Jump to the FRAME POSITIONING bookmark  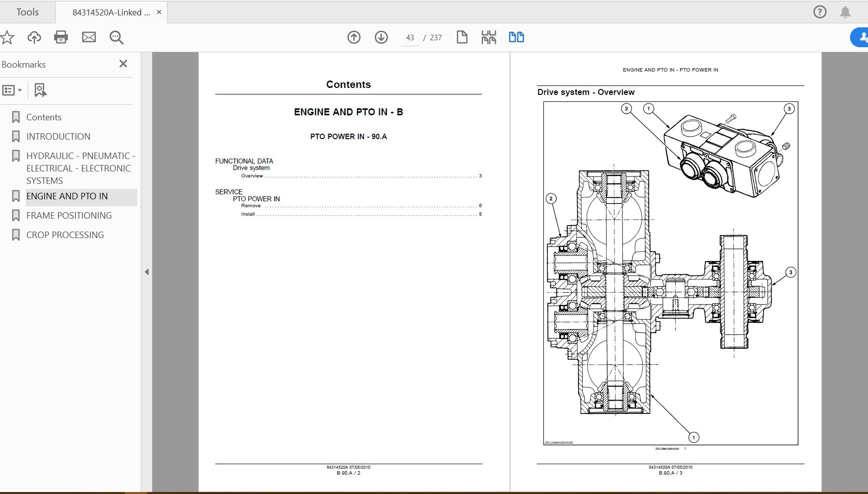coord(69,215)
